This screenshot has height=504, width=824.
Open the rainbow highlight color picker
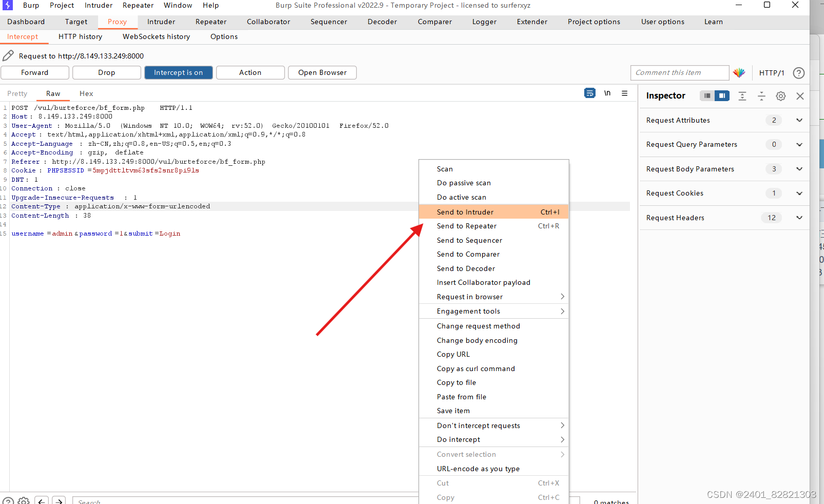tap(739, 73)
